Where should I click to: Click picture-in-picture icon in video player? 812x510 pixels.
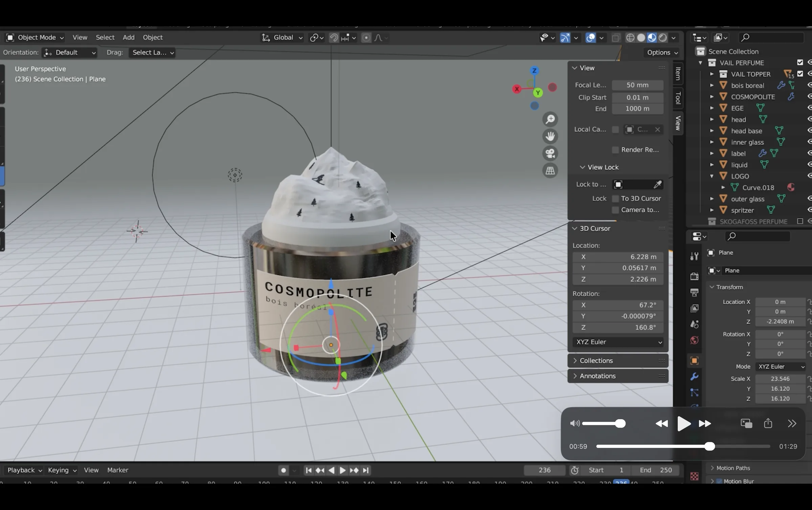pos(746,423)
